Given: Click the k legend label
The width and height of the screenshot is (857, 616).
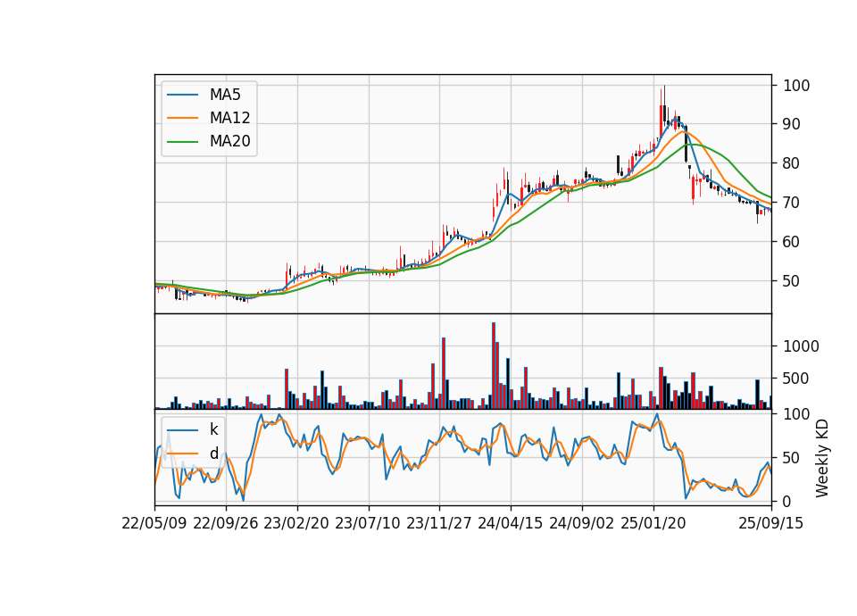Looking at the screenshot, I should click(x=213, y=429).
